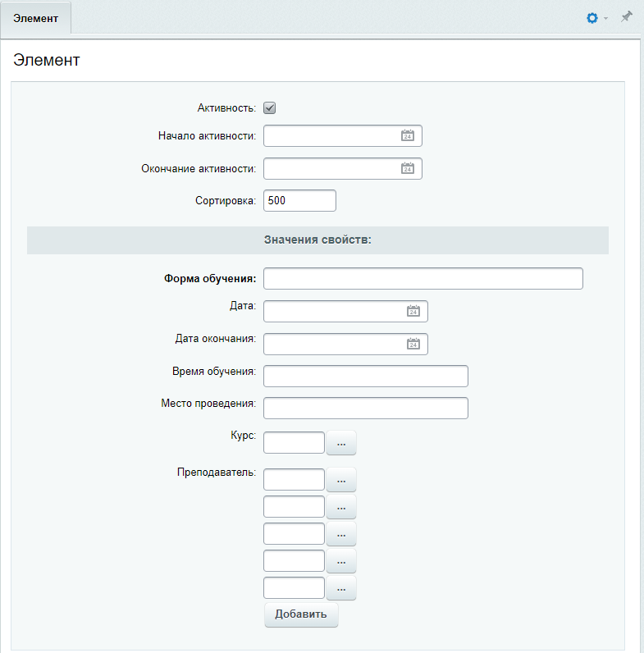Open calendar picker for Дата окончания field

click(x=413, y=344)
